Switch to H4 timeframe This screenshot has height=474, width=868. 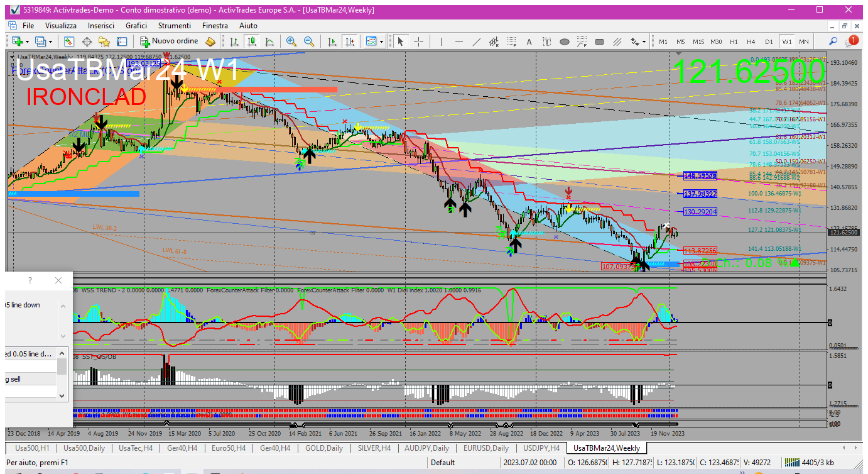751,41
